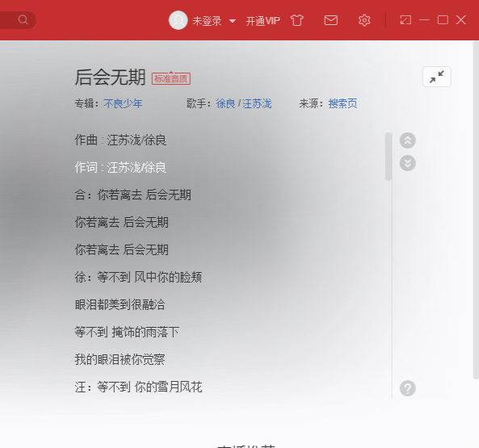479x448 pixels.
Task: Open the artist link 徐良
Action: click(x=225, y=104)
